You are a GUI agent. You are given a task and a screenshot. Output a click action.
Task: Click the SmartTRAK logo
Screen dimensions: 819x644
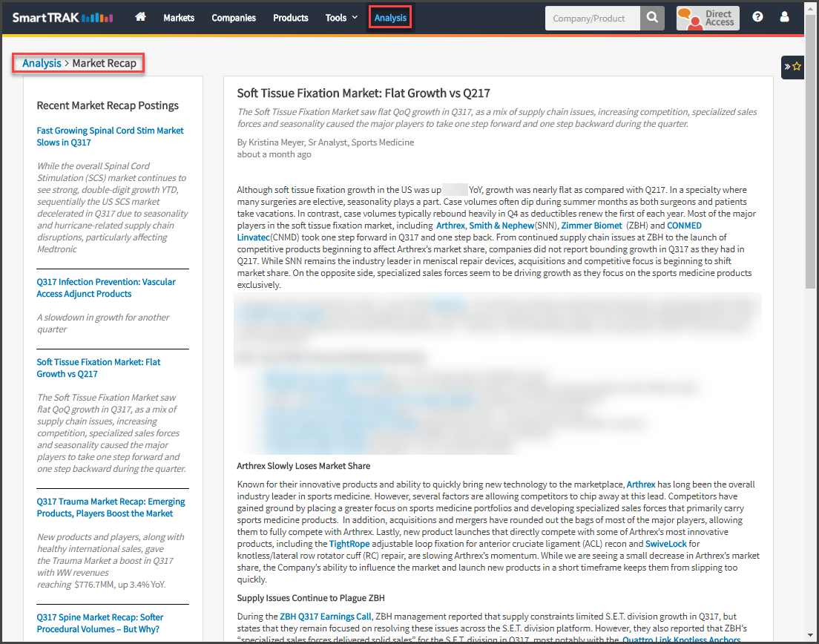[62, 18]
